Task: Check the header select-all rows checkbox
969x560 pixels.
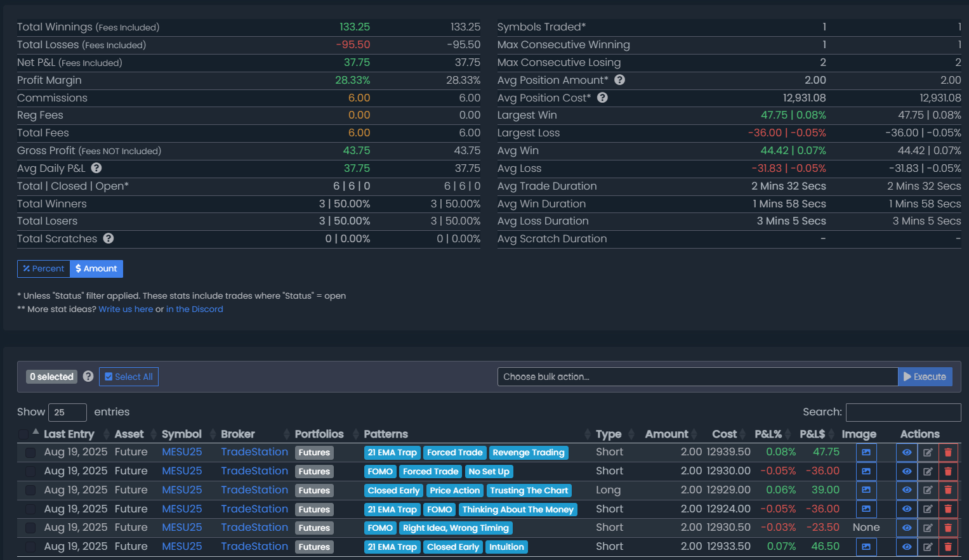Action: click(x=23, y=434)
